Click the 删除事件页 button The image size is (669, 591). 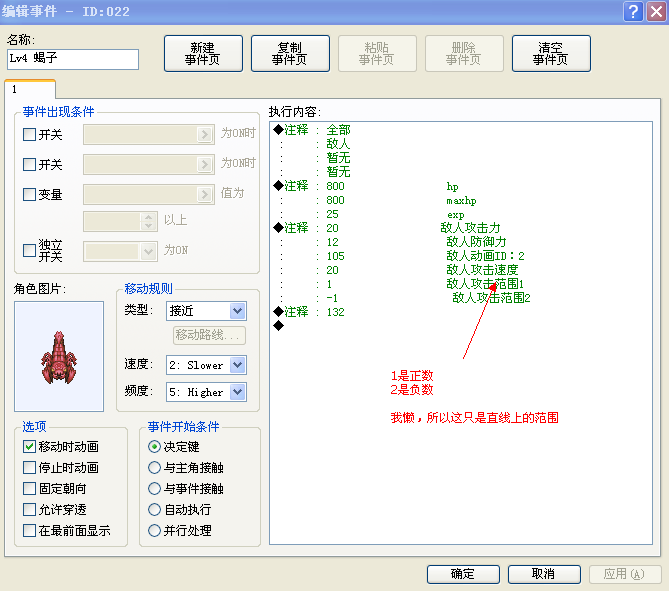[464, 53]
